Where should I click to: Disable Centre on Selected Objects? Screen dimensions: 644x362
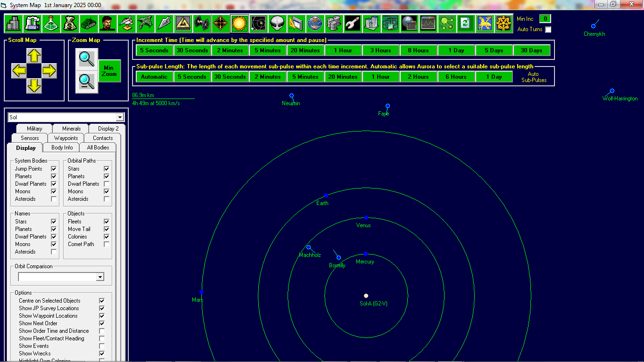point(102,301)
